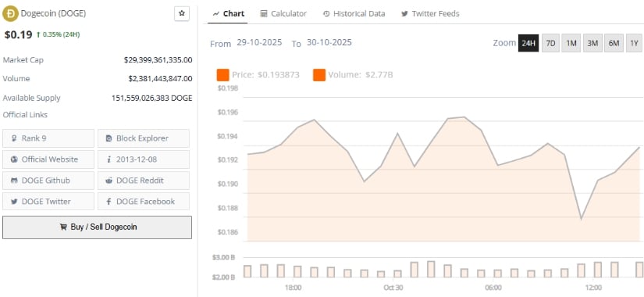The width and height of the screenshot is (644, 297).
Task: Click the Volume: $2.77B legend text
Action: [361, 75]
